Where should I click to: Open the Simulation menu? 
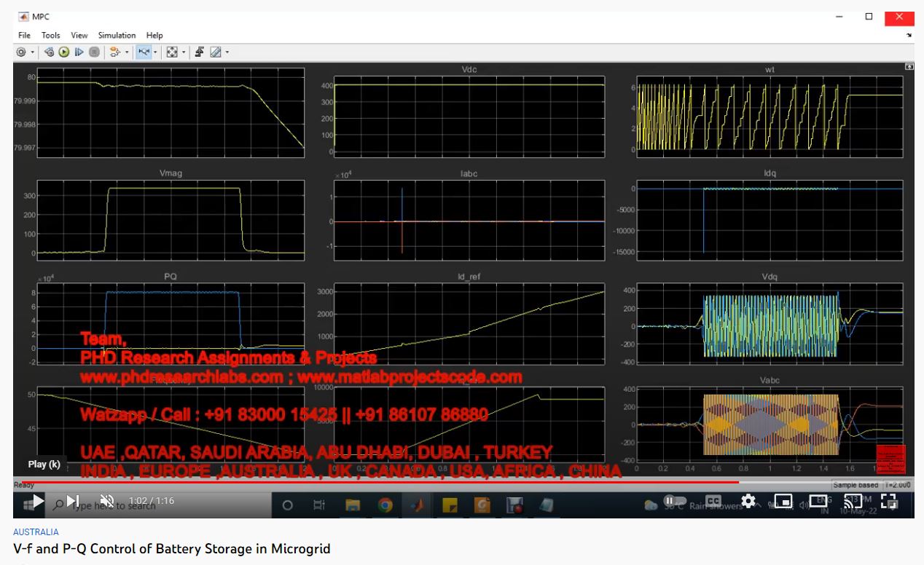tap(117, 35)
